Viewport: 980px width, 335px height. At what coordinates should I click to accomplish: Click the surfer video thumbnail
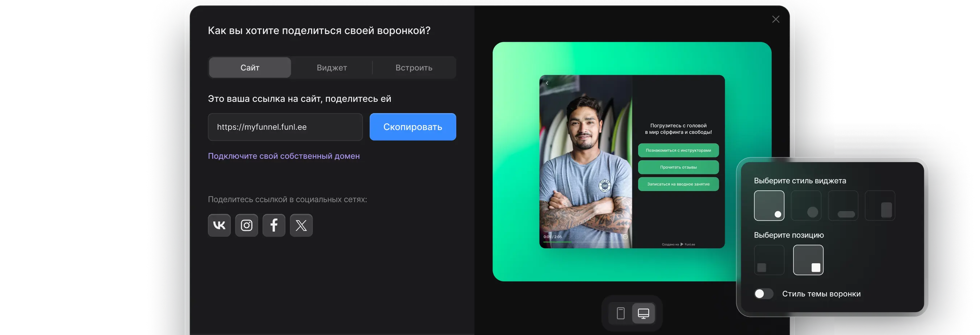tap(586, 162)
